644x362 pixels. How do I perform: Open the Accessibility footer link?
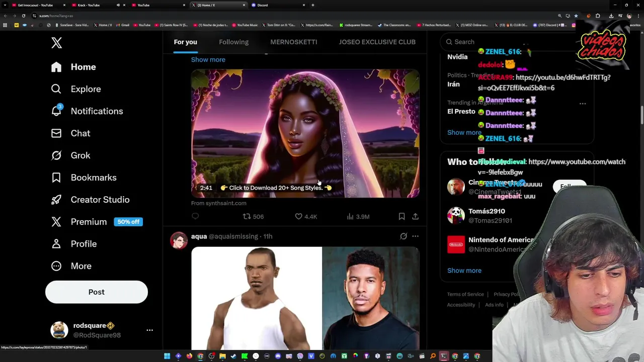[x=461, y=305]
